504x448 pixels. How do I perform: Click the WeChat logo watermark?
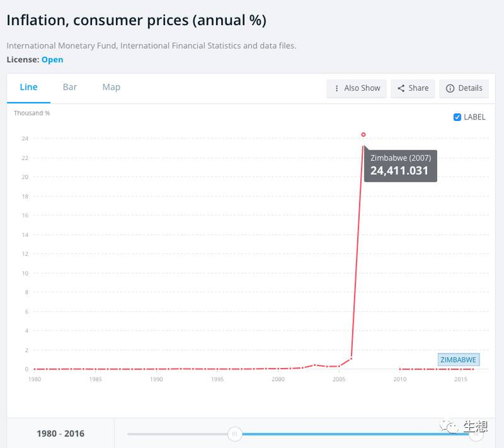451,426
